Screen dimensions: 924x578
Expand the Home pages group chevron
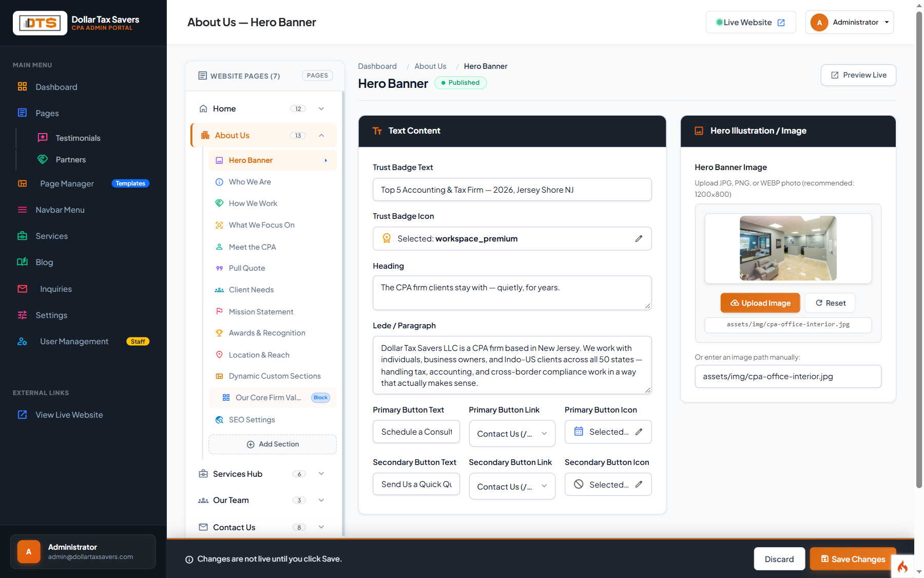(x=321, y=108)
